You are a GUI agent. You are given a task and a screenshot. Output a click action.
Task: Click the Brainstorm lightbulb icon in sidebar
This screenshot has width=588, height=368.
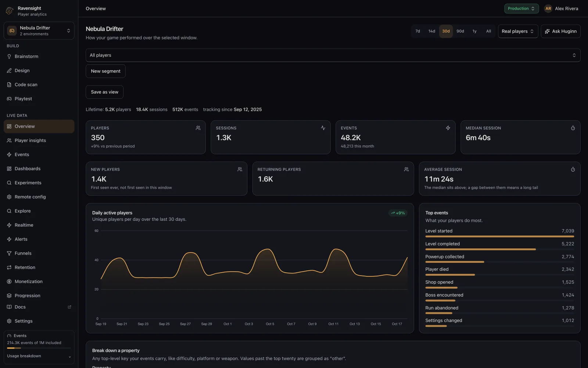coord(9,56)
